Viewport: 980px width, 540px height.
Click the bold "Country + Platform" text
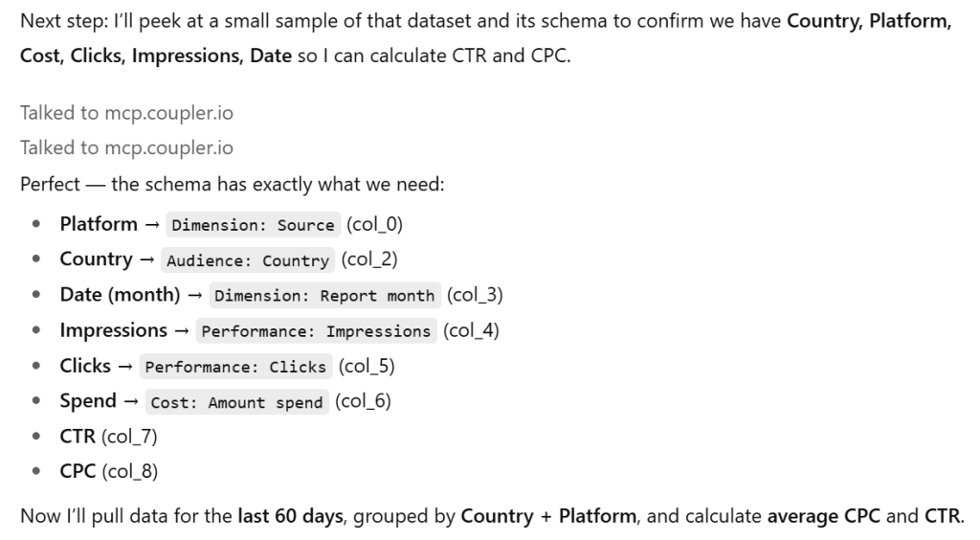pyautogui.click(x=547, y=516)
